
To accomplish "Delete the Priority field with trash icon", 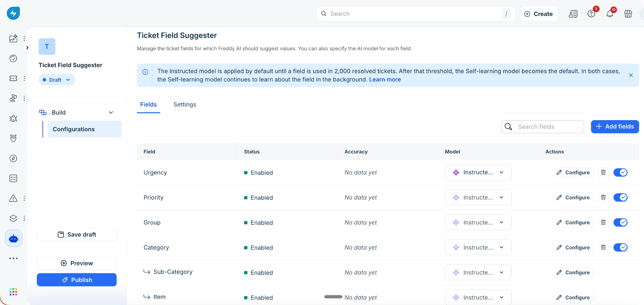I will click(x=603, y=197).
